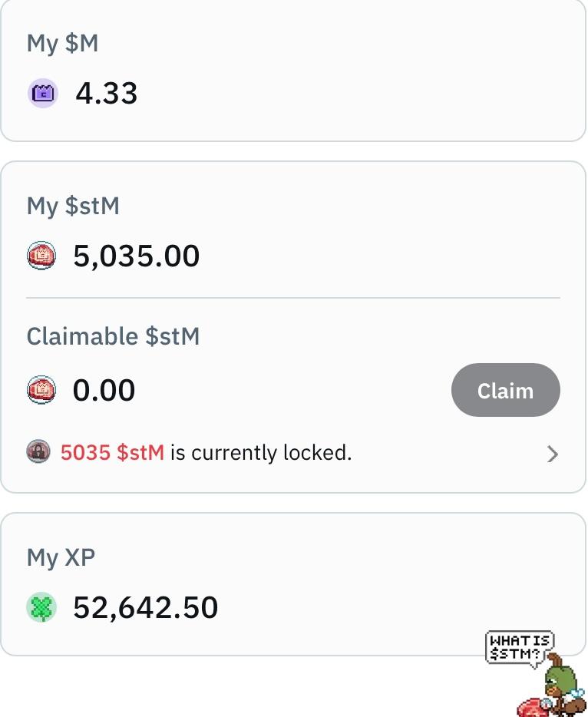
Task: Open the "WHAT IS $STM?" speech bubble
Action: click(x=520, y=647)
